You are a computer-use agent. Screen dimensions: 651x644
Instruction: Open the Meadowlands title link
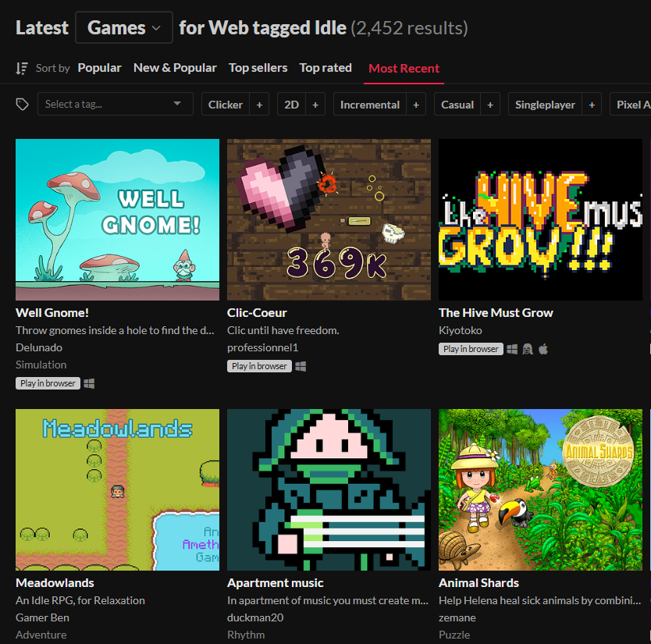point(55,582)
